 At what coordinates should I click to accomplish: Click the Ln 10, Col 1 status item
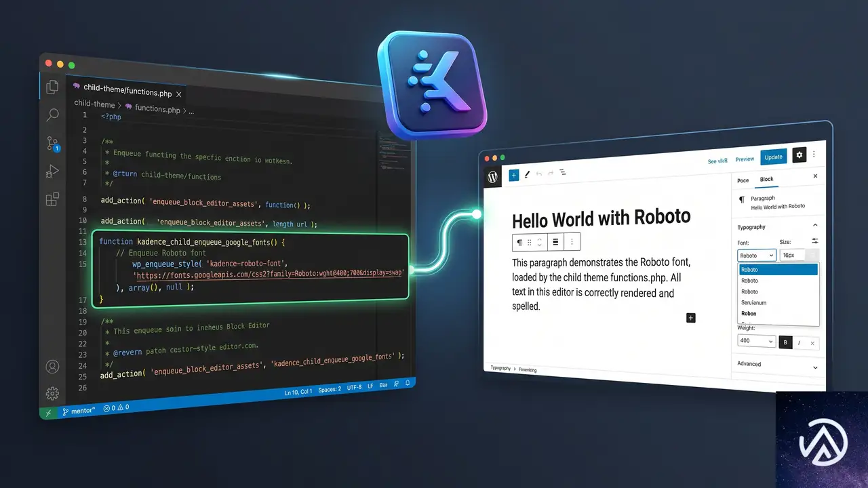click(298, 392)
